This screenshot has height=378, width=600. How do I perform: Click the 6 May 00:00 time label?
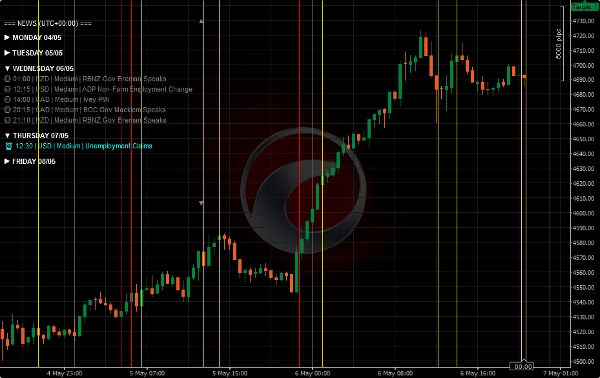click(x=312, y=373)
